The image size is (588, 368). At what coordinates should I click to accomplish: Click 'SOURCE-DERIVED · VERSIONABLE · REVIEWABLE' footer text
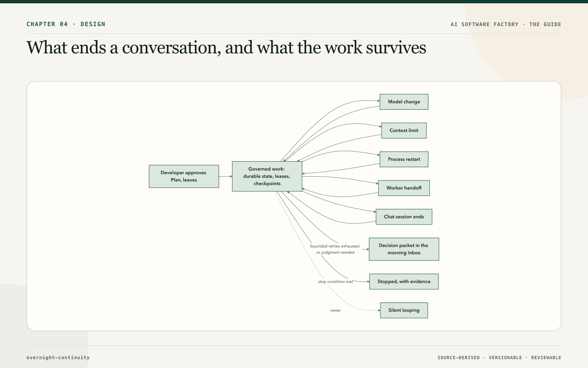pyautogui.click(x=499, y=357)
